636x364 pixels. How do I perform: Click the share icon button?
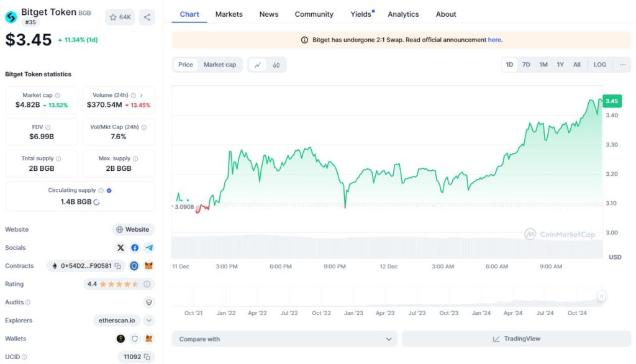147,17
